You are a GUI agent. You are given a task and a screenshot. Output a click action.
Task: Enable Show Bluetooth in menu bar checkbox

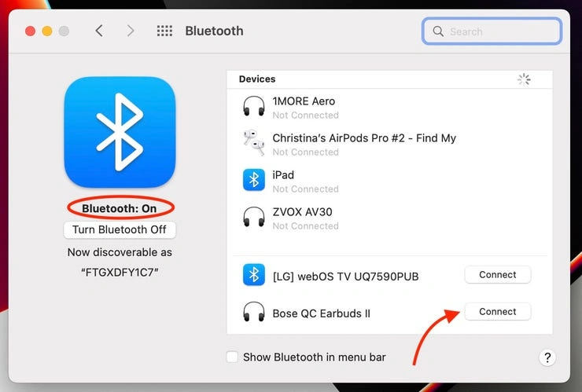(x=232, y=357)
